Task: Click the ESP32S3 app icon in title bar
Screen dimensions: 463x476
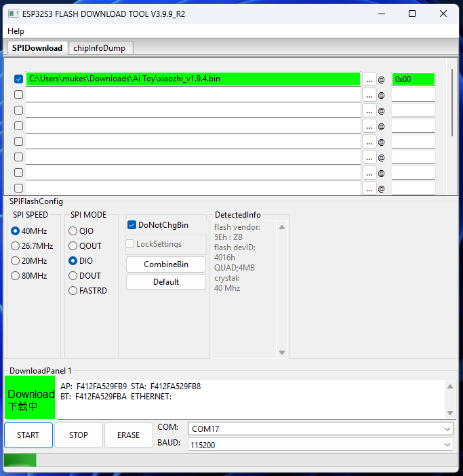Action: (x=13, y=14)
